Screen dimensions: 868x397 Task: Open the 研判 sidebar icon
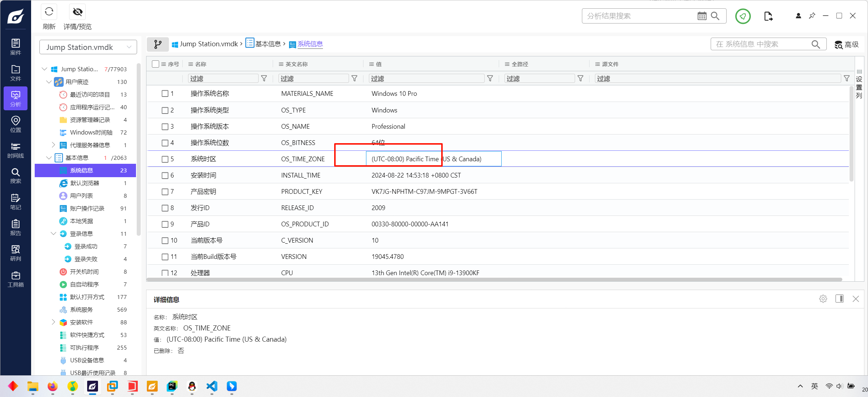pyautogui.click(x=16, y=253)
